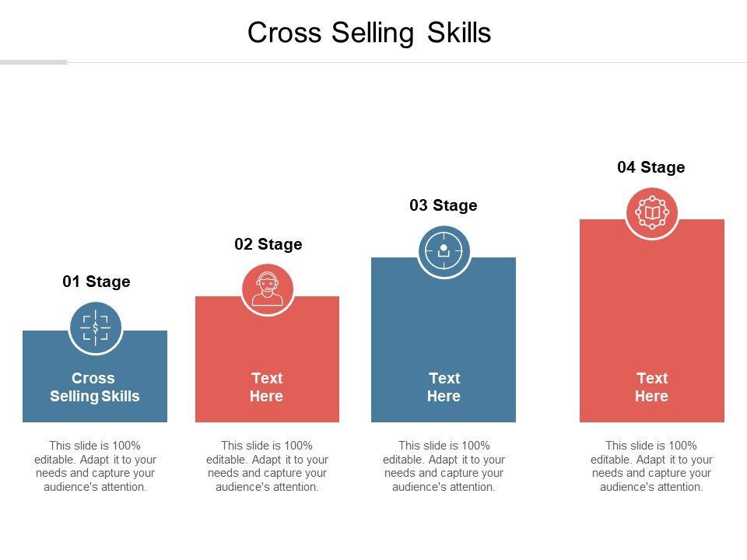
Task: Select the headset support agent icon
Action: [267, 289]
